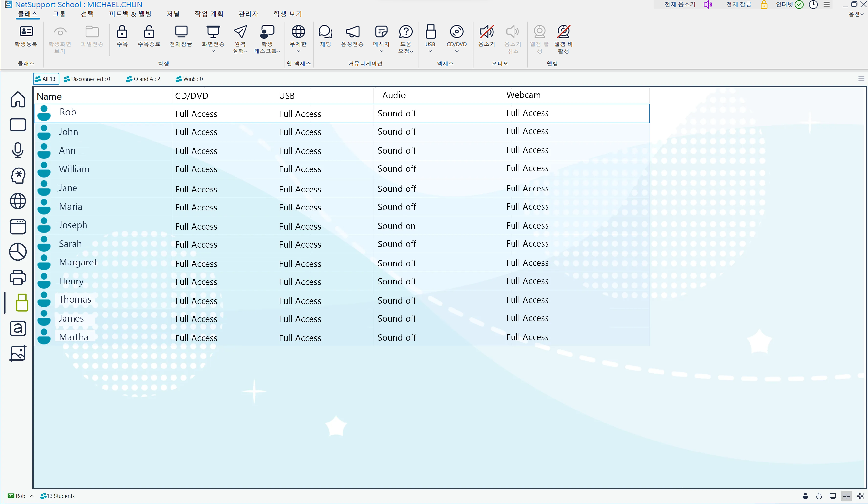This screenshot has height=504, width=868.
Task: Select the Joseph student row
Action: [73, 225]
